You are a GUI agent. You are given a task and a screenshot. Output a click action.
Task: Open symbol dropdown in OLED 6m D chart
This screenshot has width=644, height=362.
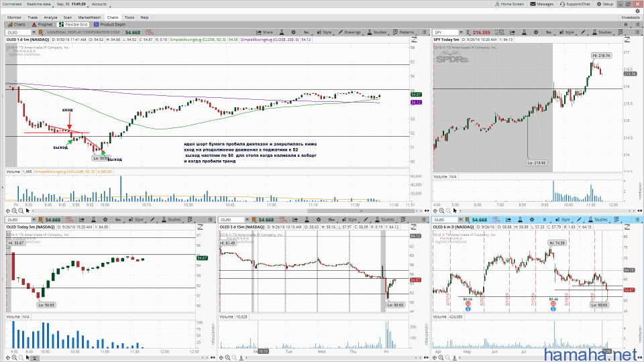[x=461, y=220]
